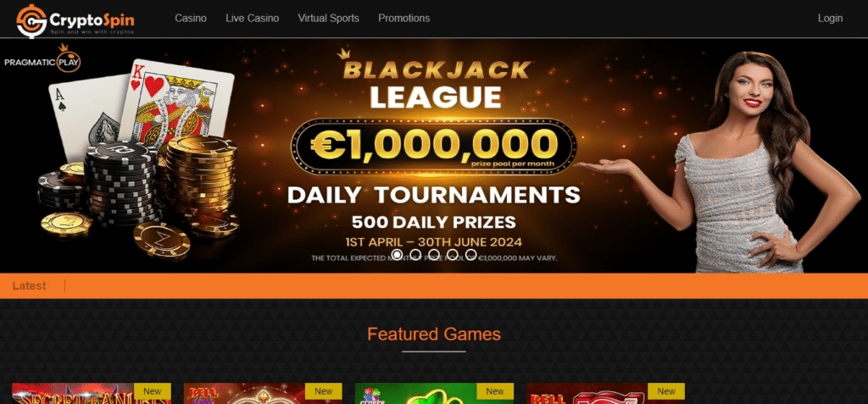Click the Featured Games heading
868x404 pixels.
(434, 335)
